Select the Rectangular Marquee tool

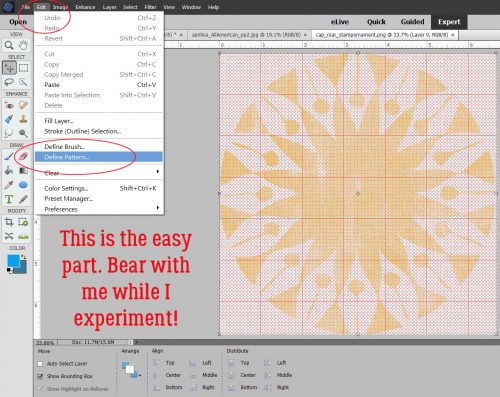pos(23,68)
